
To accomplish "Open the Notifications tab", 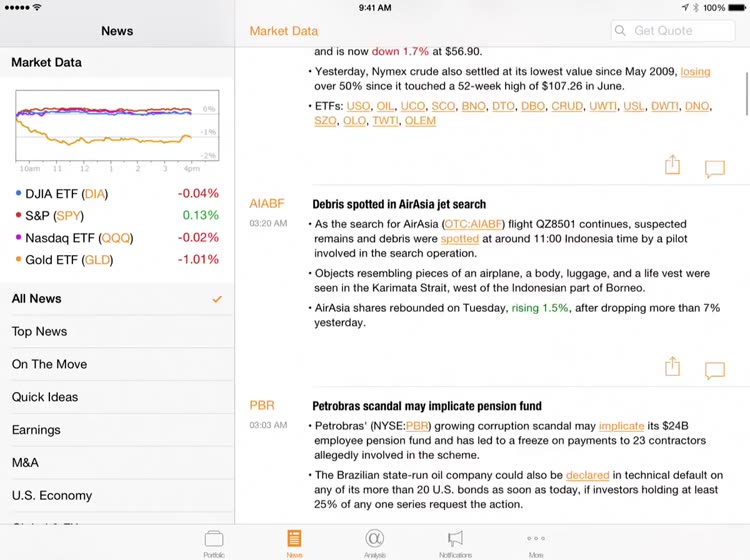I will (455, 544).
